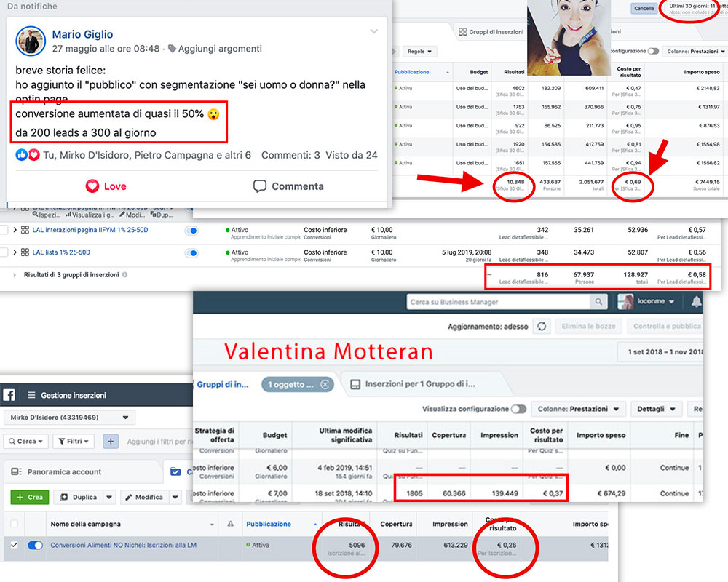Uncheck the Conversioni Alimenti campaign checkbox
Screen dimensions: 728x582
point(12,545)
